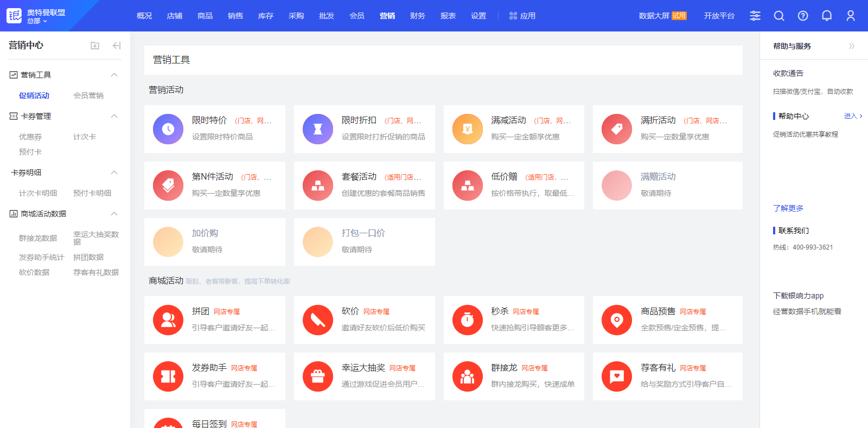This screenshot has width=868, height=428.
Task: Click the collapse sidebar arrow icon
Action: [x=116, y=46]
